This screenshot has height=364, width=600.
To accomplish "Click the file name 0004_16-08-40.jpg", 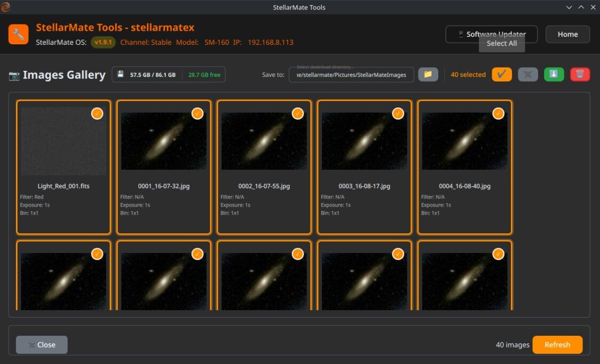I will 464,186.
